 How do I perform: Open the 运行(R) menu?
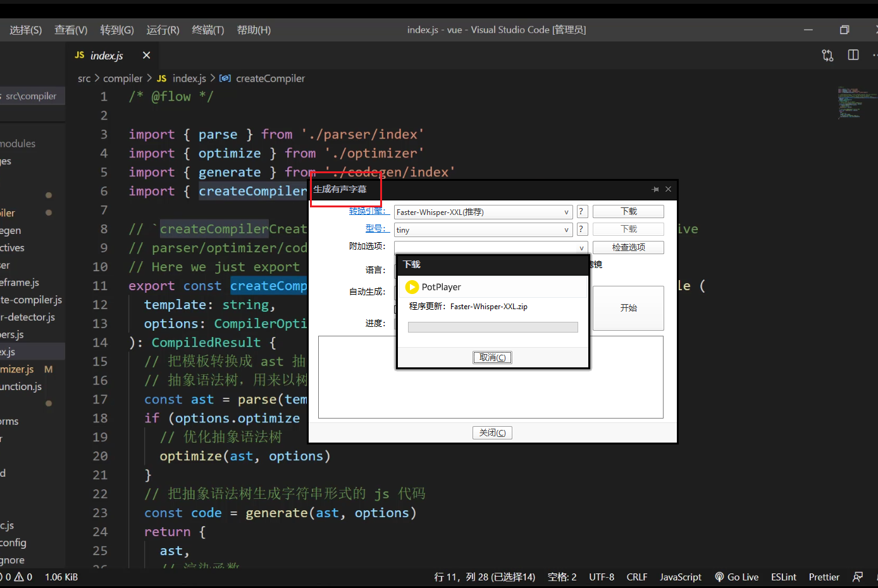[163, 30]
